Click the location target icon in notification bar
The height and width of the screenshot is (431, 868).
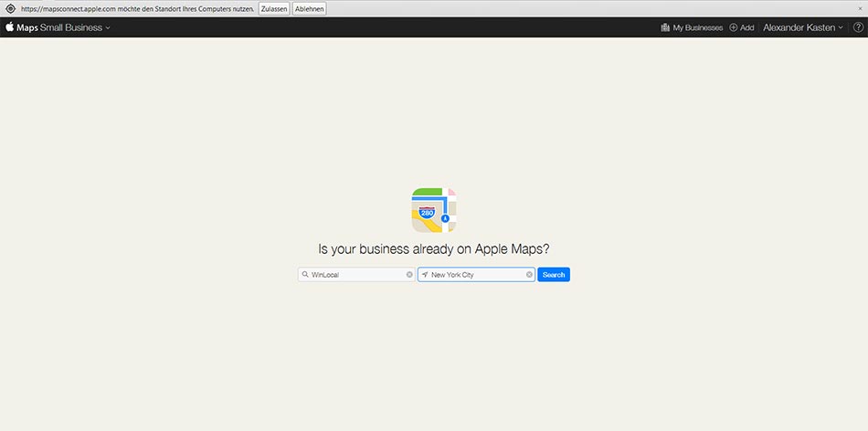coord(10,9)
